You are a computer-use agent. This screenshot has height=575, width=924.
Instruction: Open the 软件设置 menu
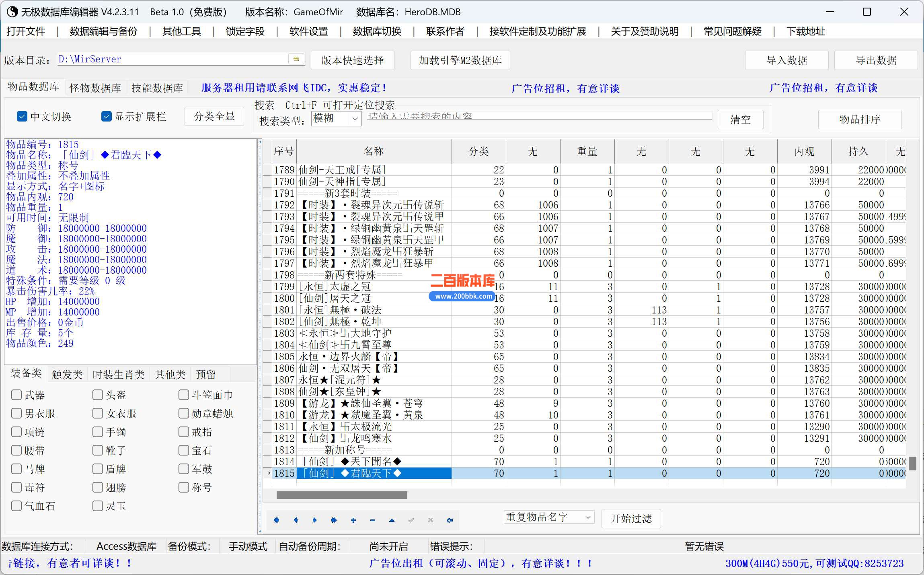(x=309, y=31)
